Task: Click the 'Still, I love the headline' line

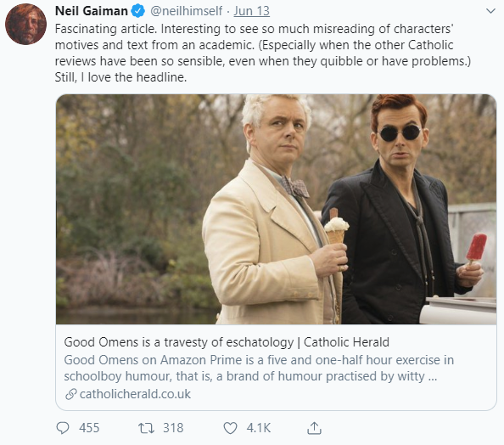Action: click(x=120, y=77)
